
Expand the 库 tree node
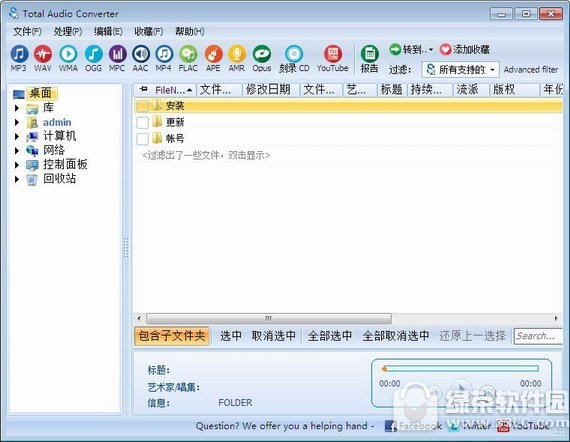(x=17, y=108)
